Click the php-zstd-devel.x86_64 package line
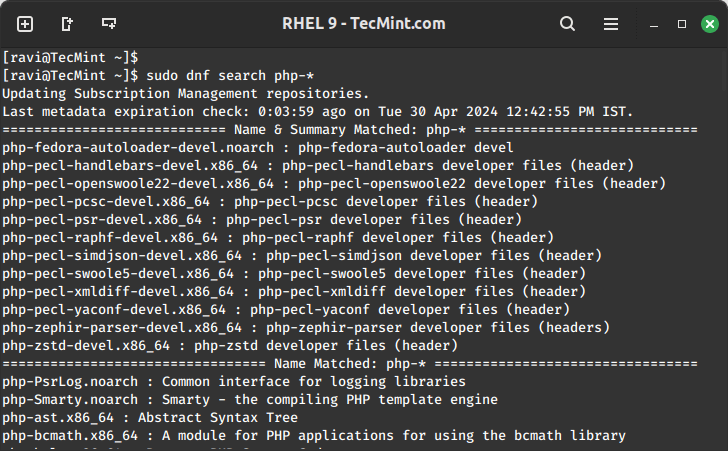This screenshot has width=728, height=451. click(230, 345)
